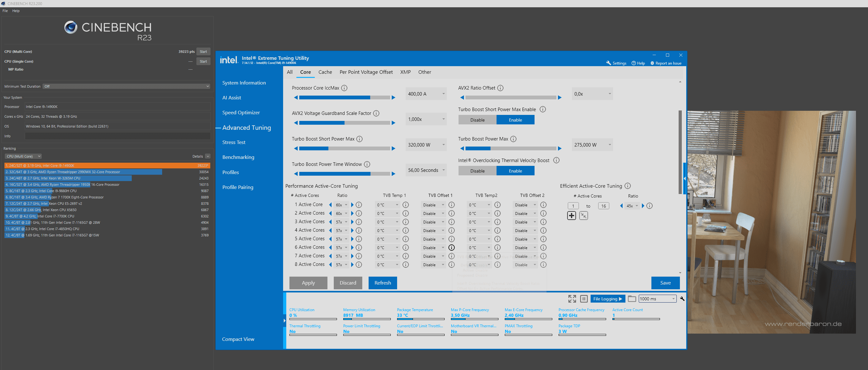Open the 275,000 W power max dropdown
Viewport: 868px width, 370px height.
[592, 145]
